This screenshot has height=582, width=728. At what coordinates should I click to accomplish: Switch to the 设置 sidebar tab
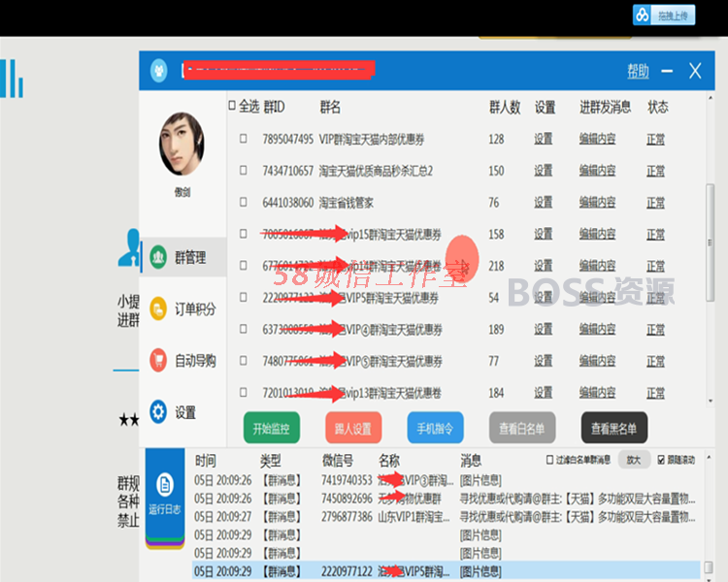point(183,412)
